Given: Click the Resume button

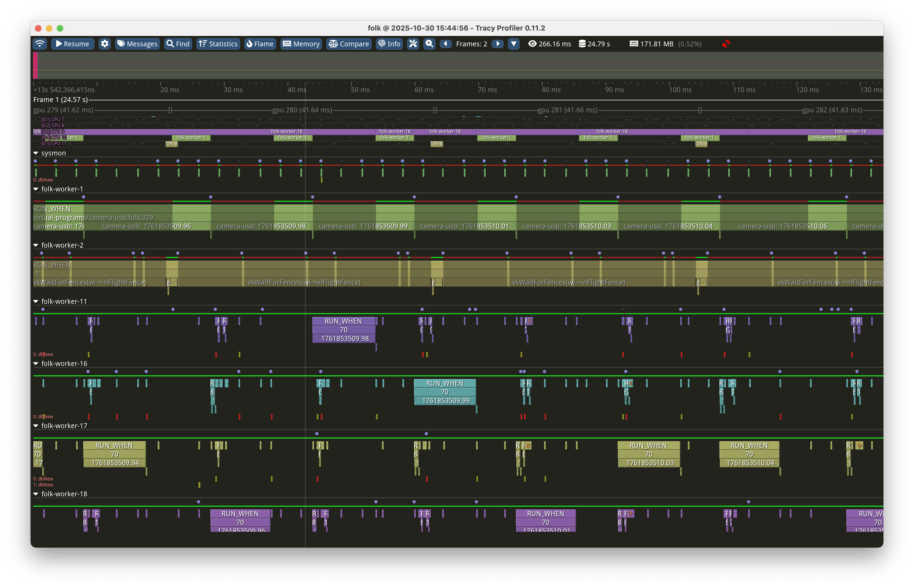Looking at the screenshot, I should click(73, 44).
